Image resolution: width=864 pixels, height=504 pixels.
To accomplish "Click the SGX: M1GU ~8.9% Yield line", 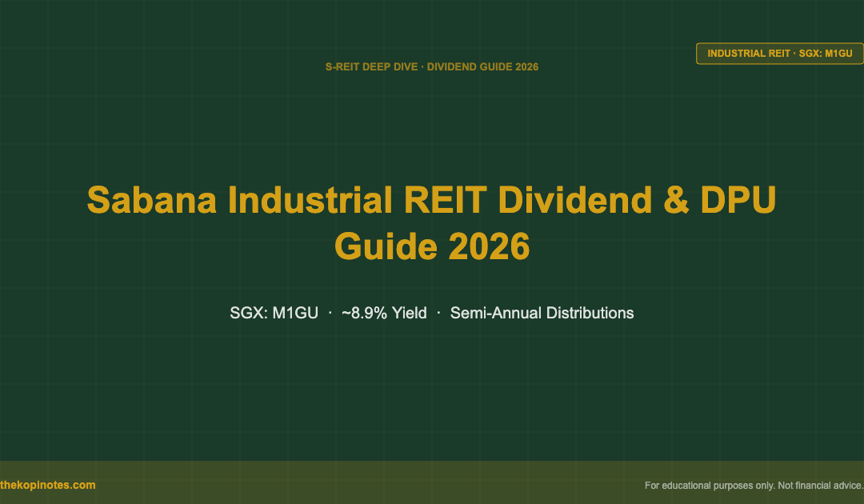I will coord(431,313).
